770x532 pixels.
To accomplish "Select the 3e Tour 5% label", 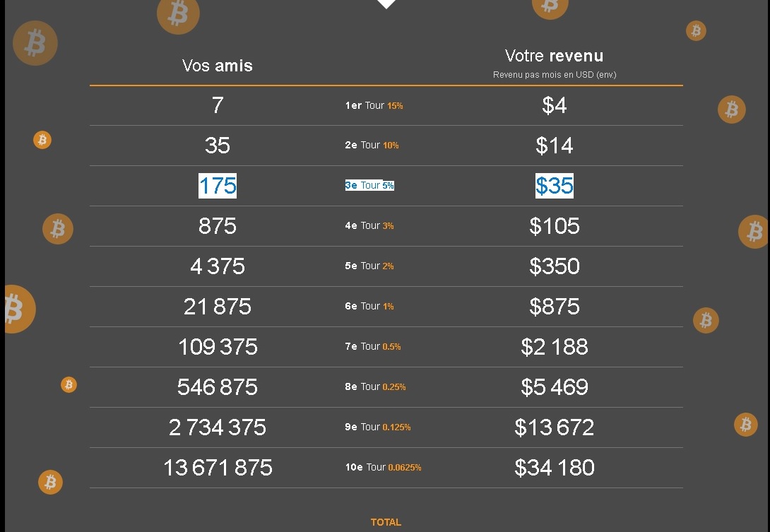I will [x=369, y=185].
